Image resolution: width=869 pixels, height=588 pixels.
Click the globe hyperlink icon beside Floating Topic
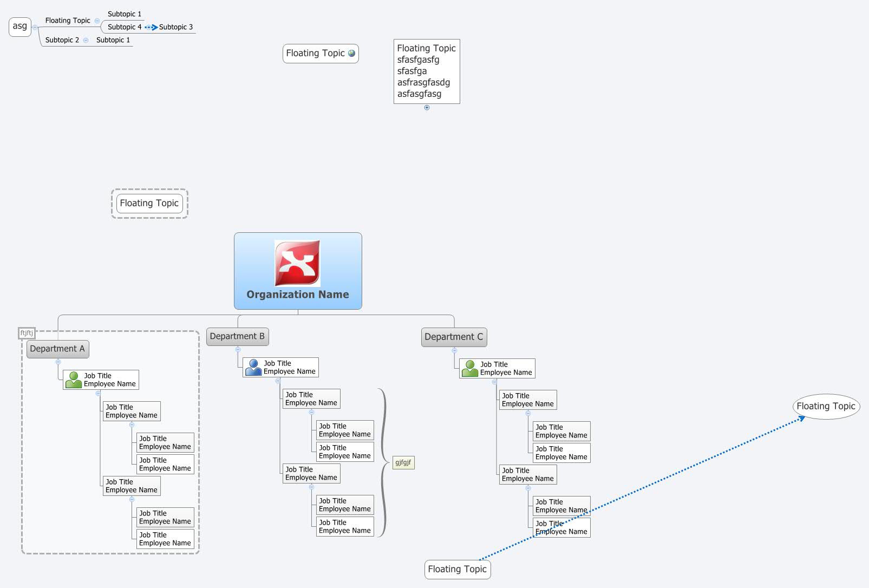(x=352, y=53)
